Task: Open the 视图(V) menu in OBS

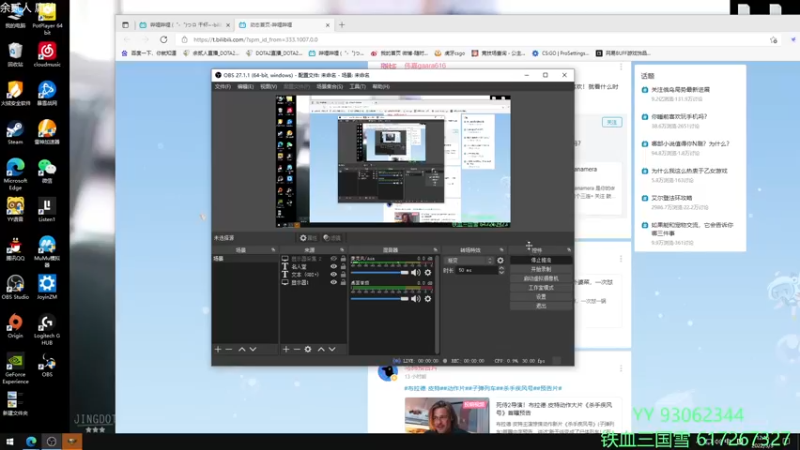Action: [x=268, y=87]
